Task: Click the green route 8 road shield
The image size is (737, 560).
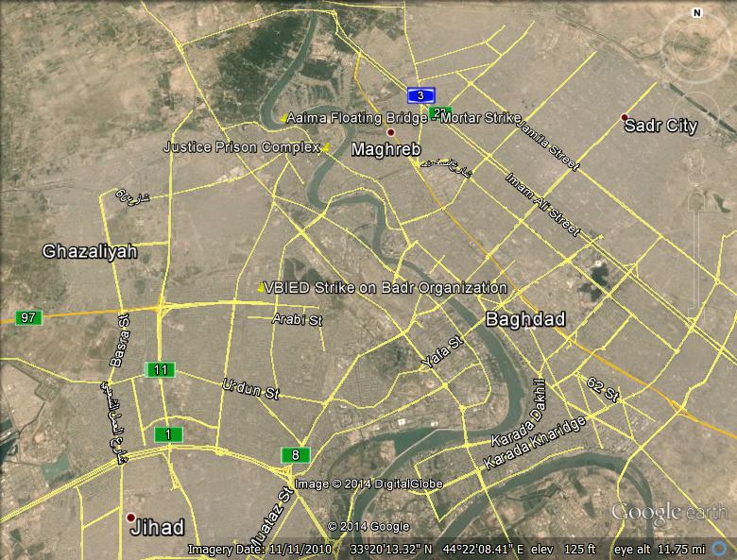Action: 296,455
